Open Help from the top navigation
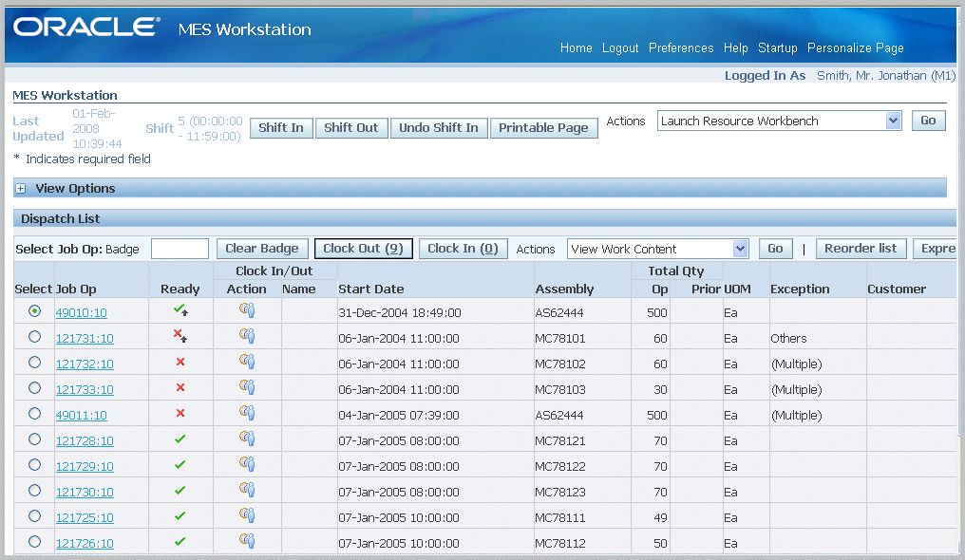This screenshot has height=560, width=965. click(735, 48)
